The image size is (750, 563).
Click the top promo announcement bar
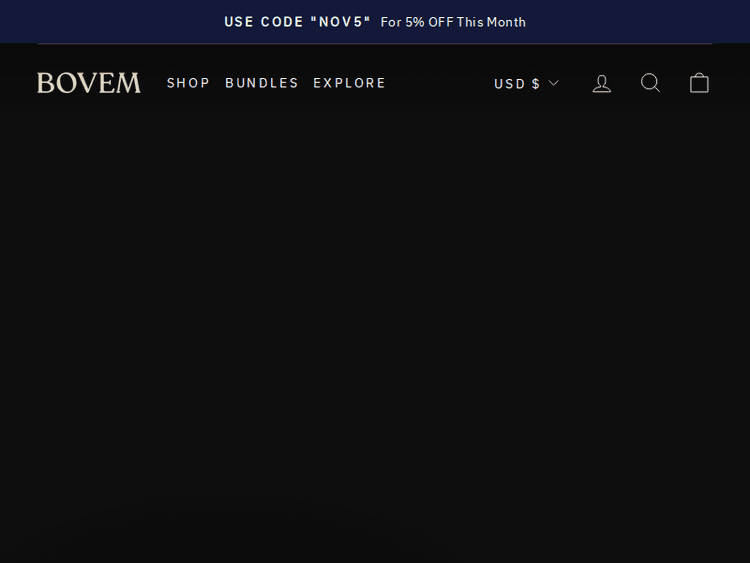point(375,22)
